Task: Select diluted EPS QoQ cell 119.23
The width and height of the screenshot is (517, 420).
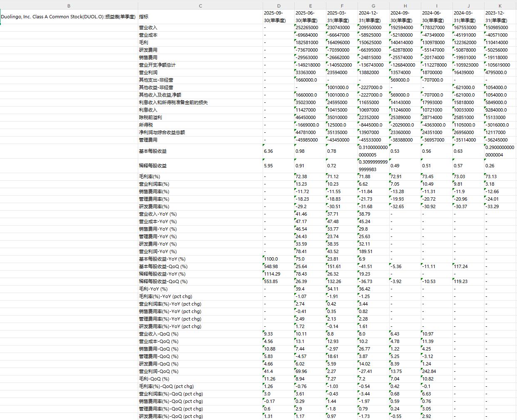Action: [468, 281]
